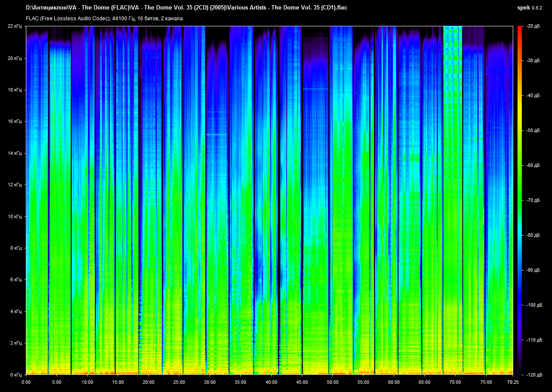The width and height of the screenshot is (552, 392).
Task: Select the 18 кГц frequency axis label
Action: [15, 90]
